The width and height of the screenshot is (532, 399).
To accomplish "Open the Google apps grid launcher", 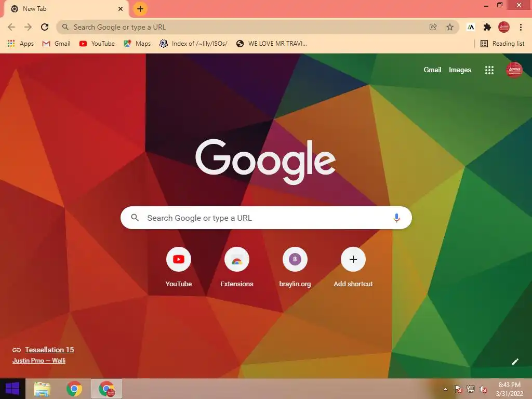I will (x=489, y=70).
